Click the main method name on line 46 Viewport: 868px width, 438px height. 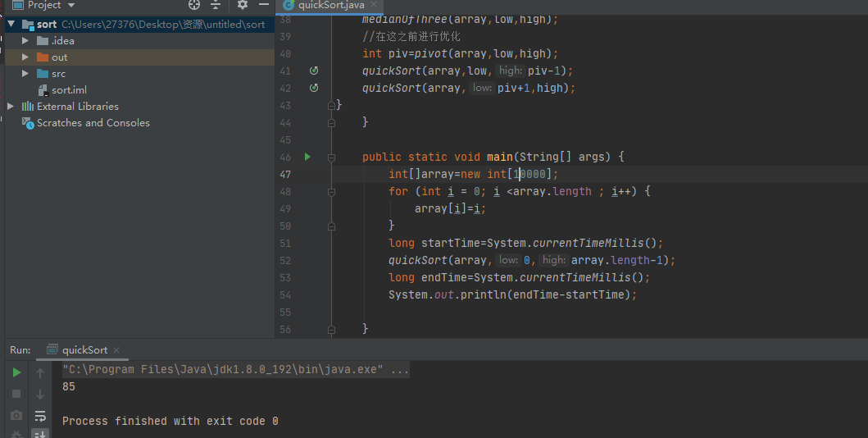coord(500,157)
